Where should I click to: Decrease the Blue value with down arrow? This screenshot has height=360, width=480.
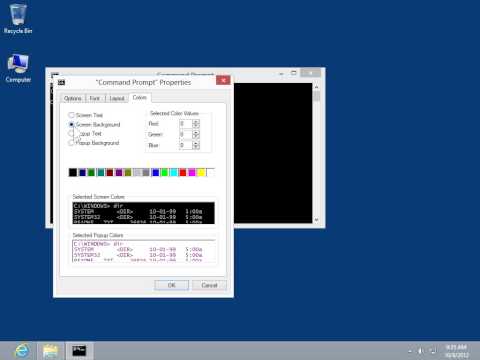196,148
